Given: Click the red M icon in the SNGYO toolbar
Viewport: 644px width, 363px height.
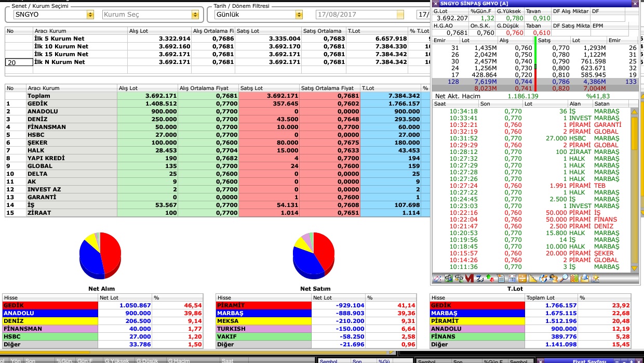Looking at the screenshot, I should click(x=469, y=279).
